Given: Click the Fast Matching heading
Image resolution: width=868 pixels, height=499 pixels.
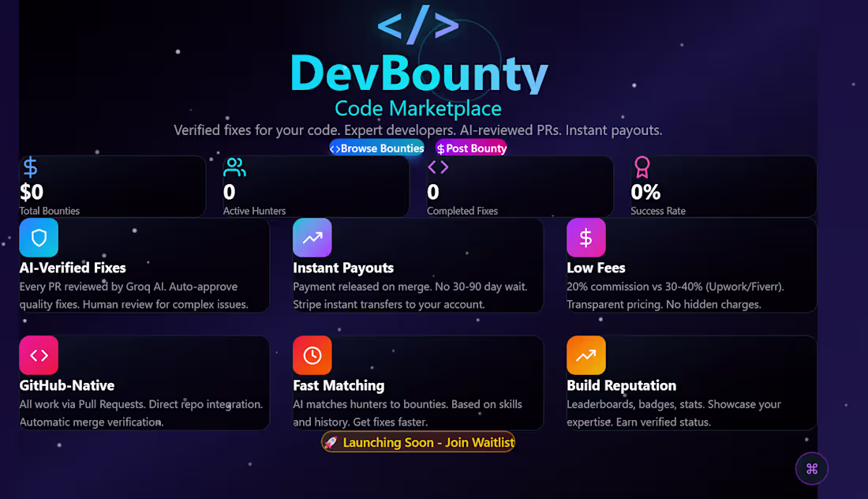Looking at the screenshot, I should [339, 385].
